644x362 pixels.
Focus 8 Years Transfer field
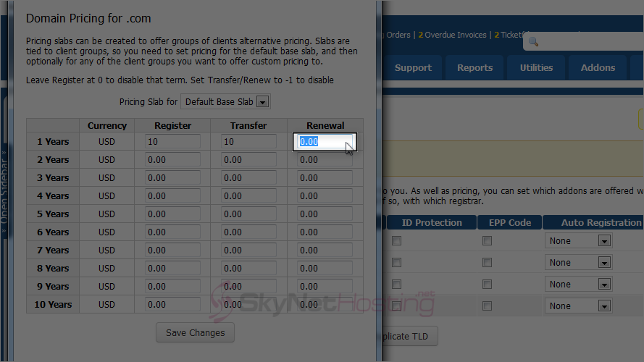(x=248, y=268)
